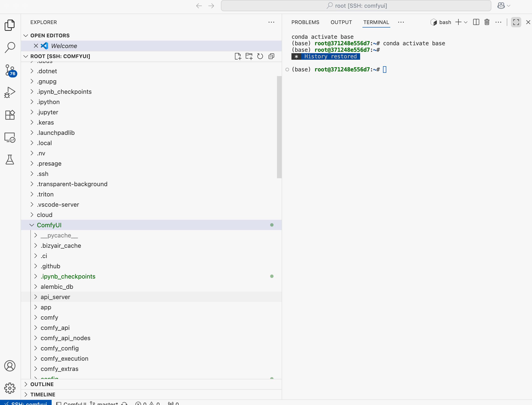Image resolution: width=532 pixels, height=405 pixels.
Task: Click the History restored terminal message
Action: coord(326,56)
